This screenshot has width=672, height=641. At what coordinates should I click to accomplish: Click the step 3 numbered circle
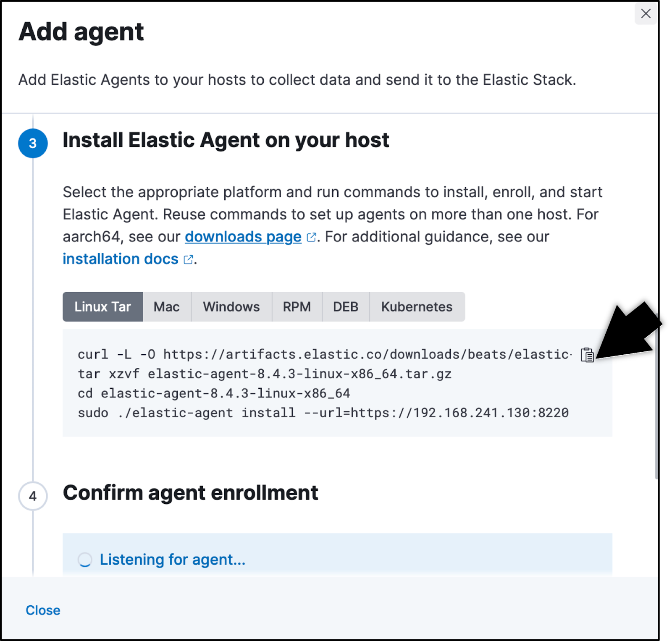pos(33,143)
